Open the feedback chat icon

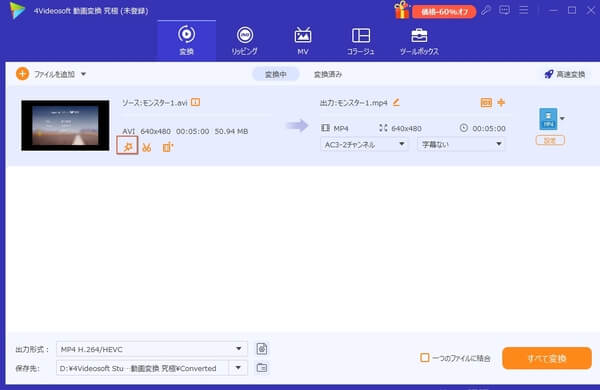click(504, 10)
